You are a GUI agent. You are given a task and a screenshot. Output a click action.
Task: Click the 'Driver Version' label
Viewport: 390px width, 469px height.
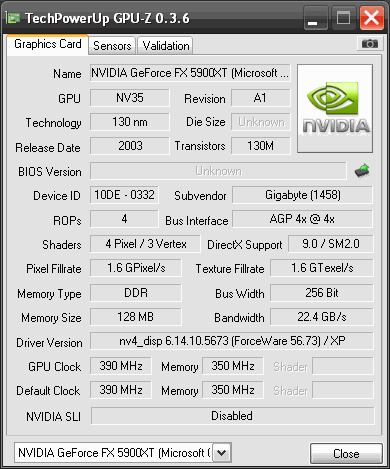(49, 343)
